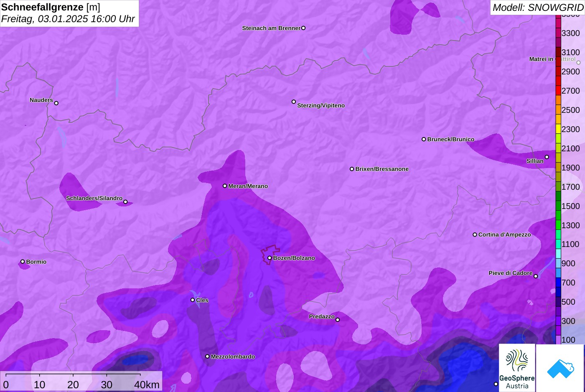
Task: Click the Schneefallgrenze [m] title text
Action: coord(51,7)
